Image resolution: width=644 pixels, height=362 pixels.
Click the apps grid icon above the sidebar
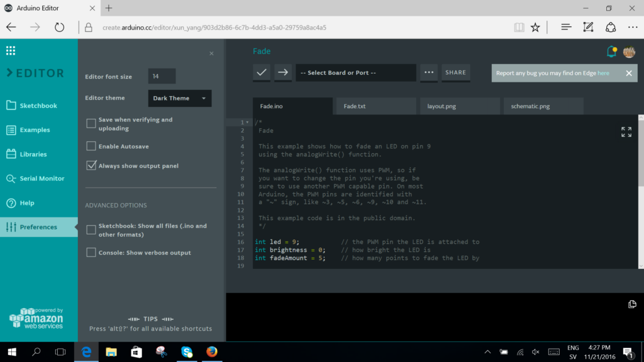coord(9,50)
